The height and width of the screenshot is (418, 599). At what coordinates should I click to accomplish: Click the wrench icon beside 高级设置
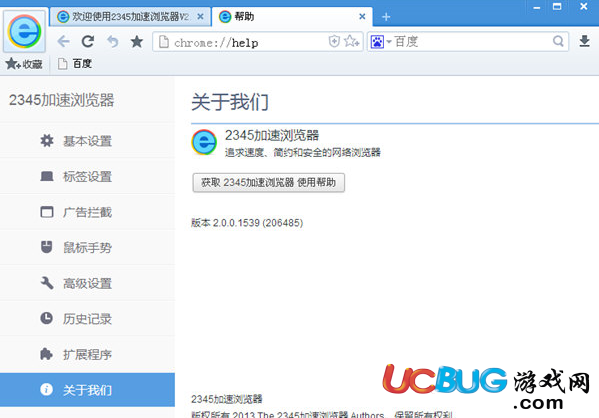[x=47, y=283]
